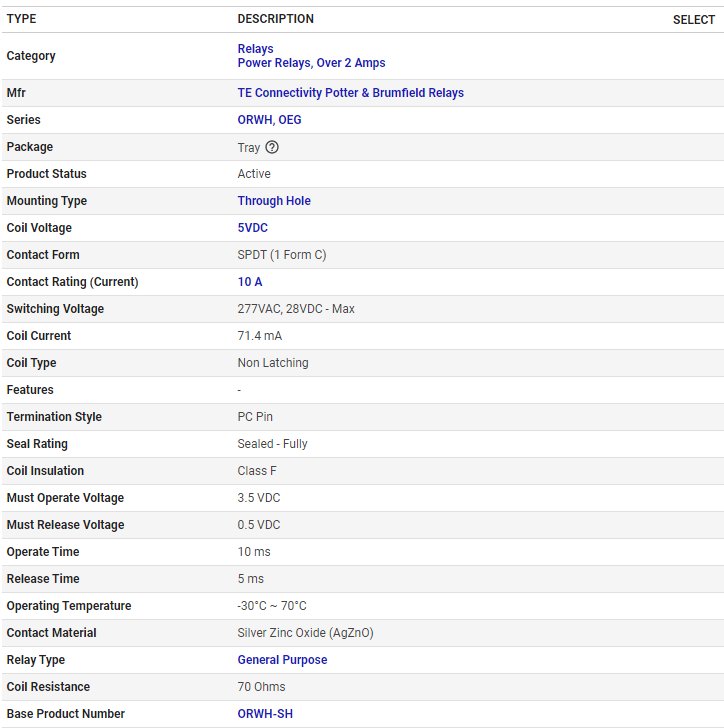Click the 5VDC coil voltage link
Viewport: 724px width, 728px height.
[252, 228]
